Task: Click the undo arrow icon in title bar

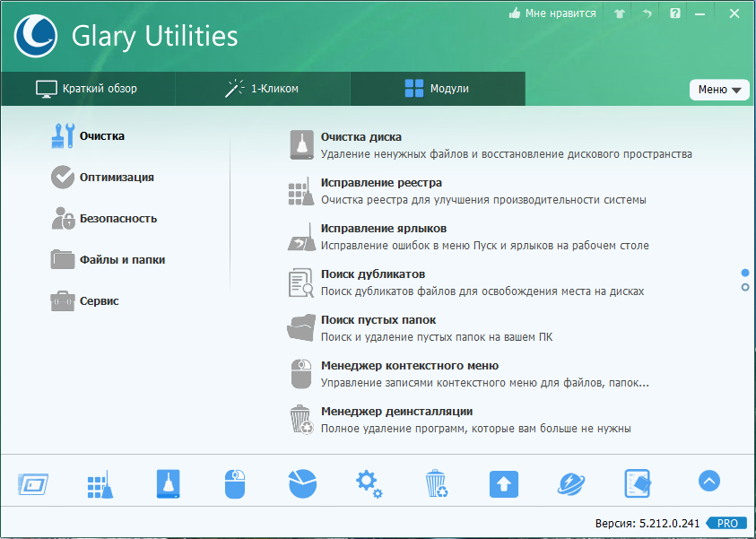Action: pyautogui.click(x=647, y=13)
